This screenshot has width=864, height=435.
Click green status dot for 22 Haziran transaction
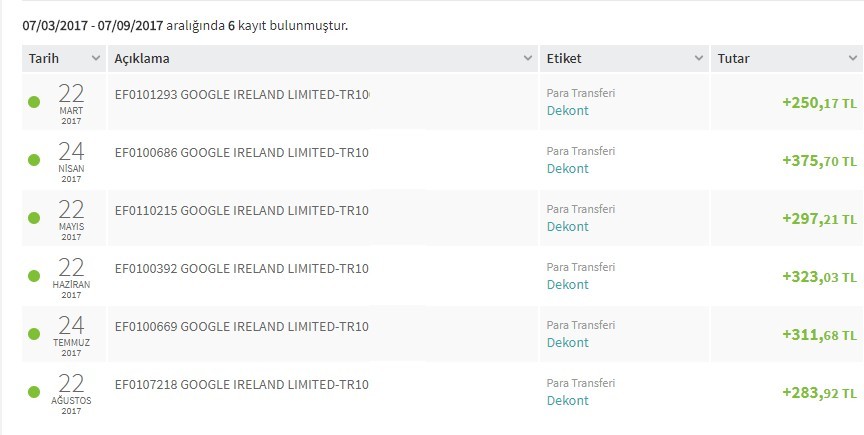point(34,276)
